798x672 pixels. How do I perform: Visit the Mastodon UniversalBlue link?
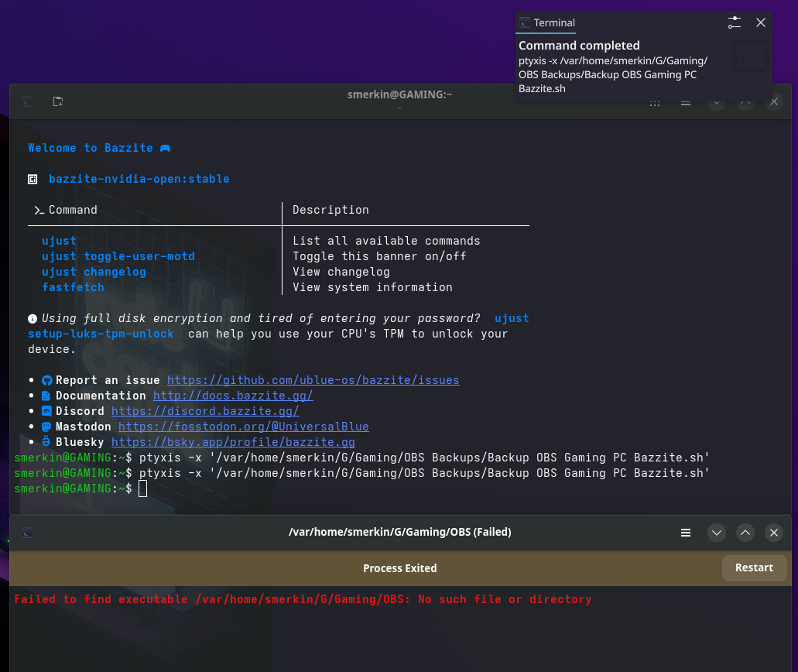[243, 427]
